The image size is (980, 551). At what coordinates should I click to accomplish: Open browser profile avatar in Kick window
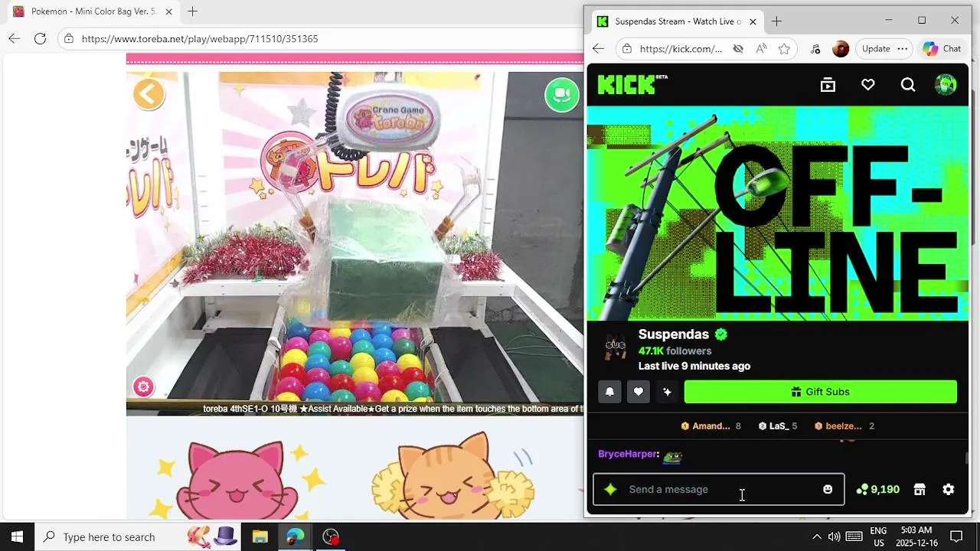pos(841,49)
